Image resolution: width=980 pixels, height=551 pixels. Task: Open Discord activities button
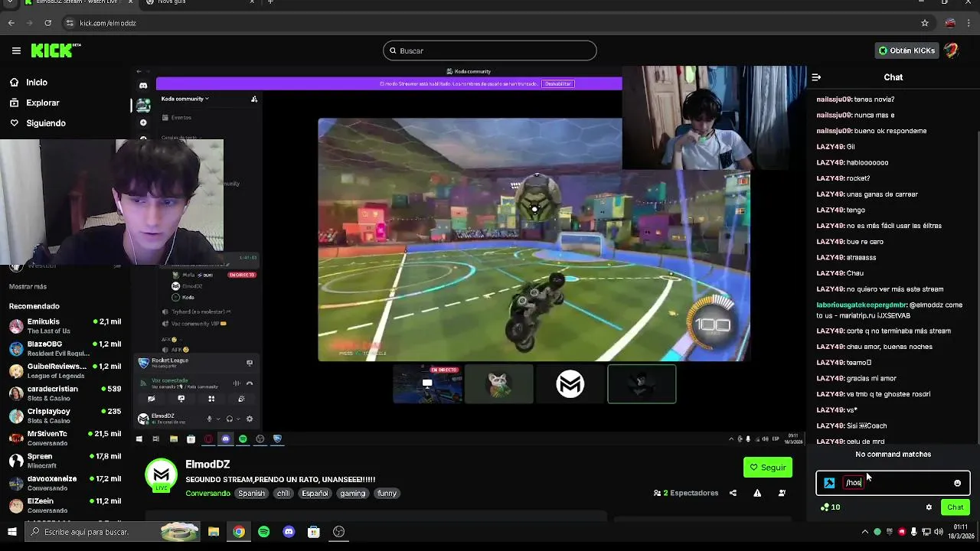click(211, 399)
